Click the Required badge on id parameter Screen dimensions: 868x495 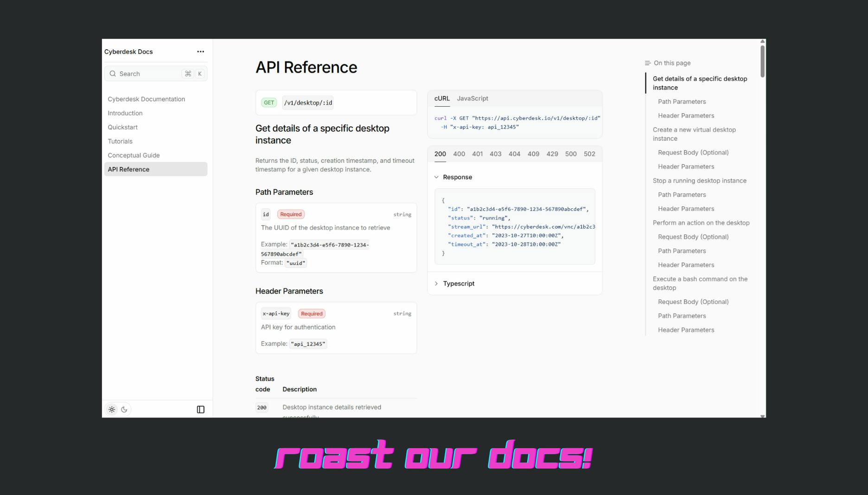coord(291,214)
